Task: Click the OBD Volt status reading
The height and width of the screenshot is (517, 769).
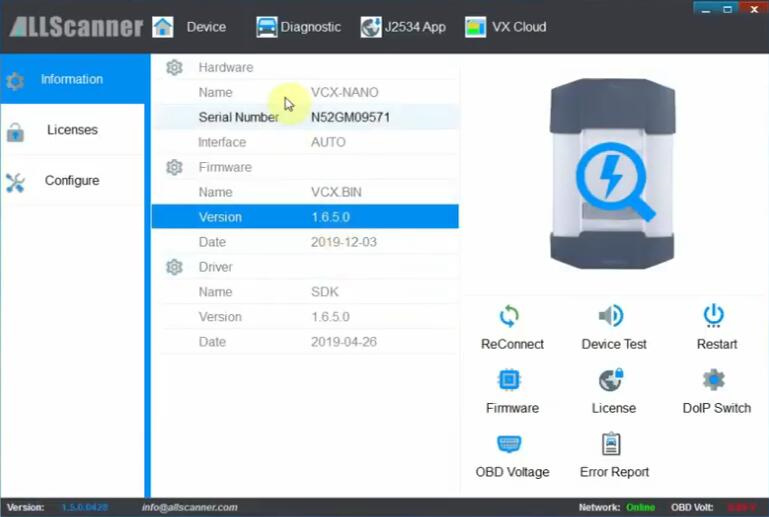Action: (x=741, y=507)
